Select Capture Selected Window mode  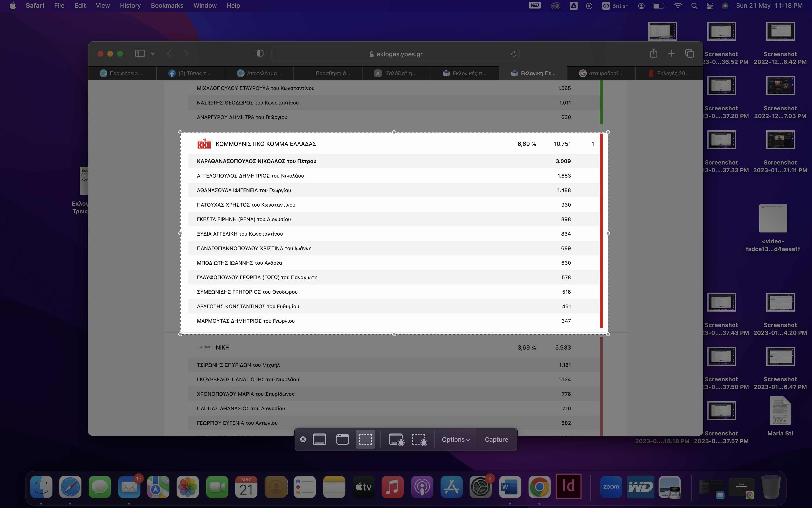point(342,440)
